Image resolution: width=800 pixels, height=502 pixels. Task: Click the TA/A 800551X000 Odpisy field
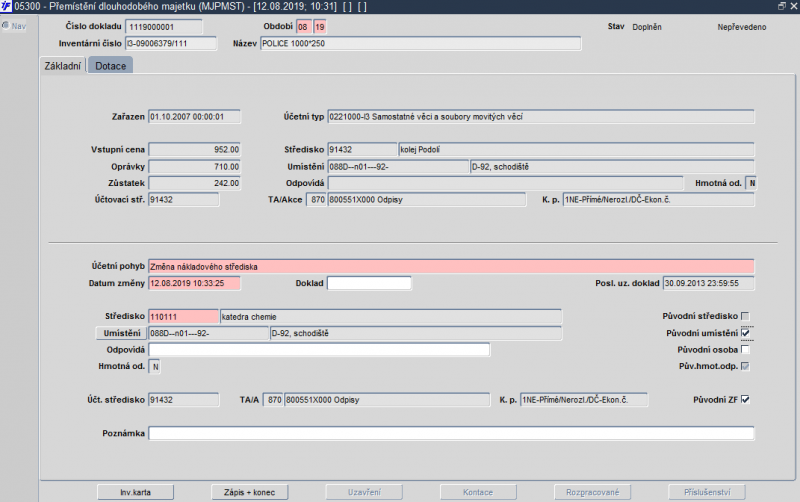click(387, 399)
